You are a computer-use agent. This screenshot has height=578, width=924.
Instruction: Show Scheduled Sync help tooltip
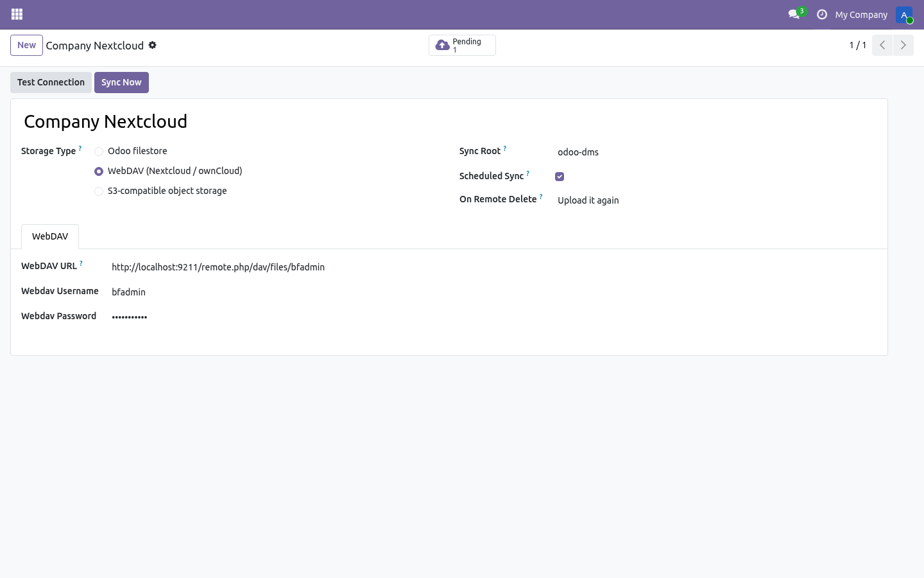point(528,173)
